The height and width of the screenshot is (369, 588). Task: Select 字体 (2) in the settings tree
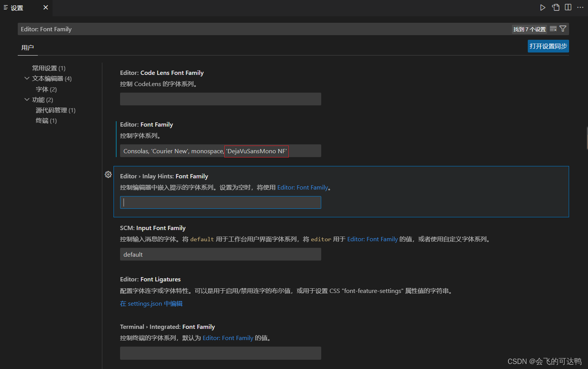point(46,90)
